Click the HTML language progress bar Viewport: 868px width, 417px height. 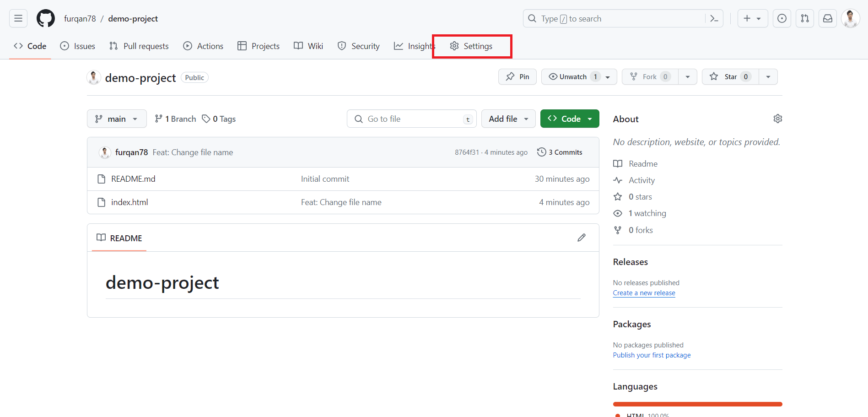pos(697,404)
